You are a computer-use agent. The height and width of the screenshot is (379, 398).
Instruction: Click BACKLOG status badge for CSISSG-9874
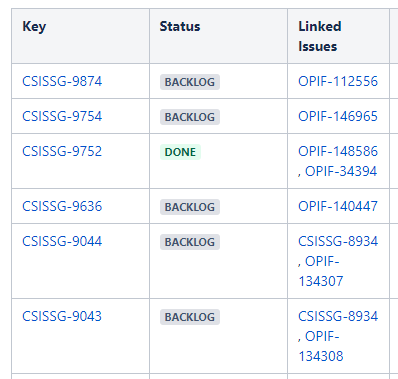point(190,82)
